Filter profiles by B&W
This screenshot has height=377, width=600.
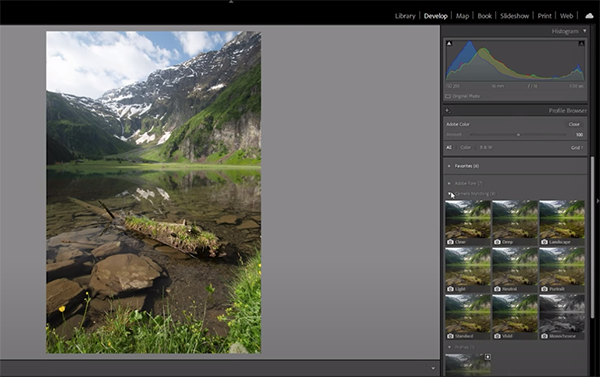tap(486, 147)
